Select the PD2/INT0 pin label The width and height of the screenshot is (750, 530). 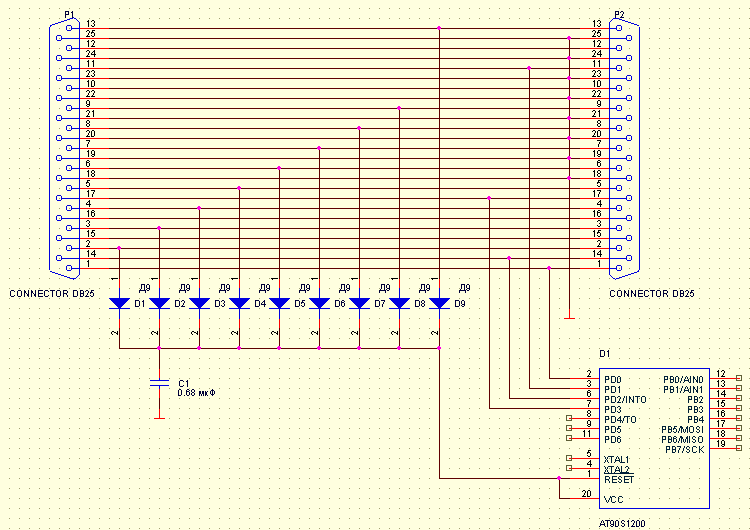[626, 400]
